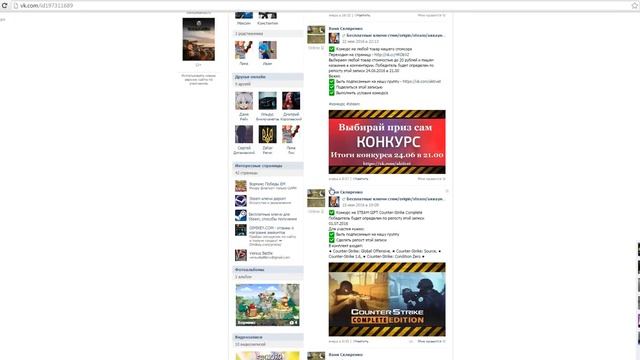Open the Видеозаписи section header
Viewport: 640px width, 360px height.
point(268,337)
